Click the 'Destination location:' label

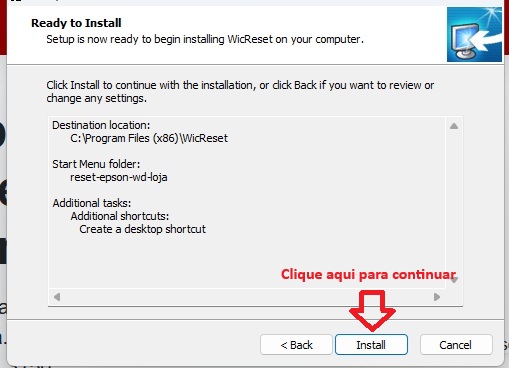coord(101,125)
